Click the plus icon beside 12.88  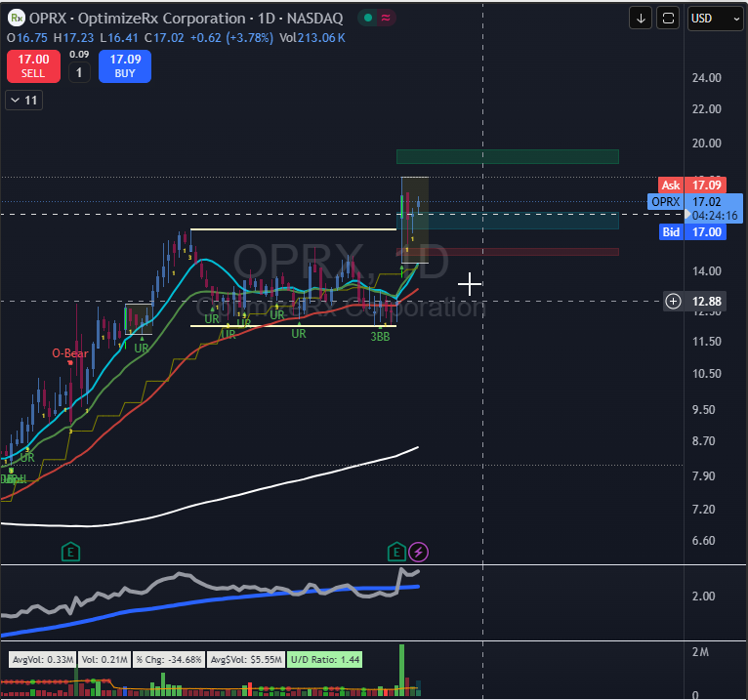pos(673,302)
